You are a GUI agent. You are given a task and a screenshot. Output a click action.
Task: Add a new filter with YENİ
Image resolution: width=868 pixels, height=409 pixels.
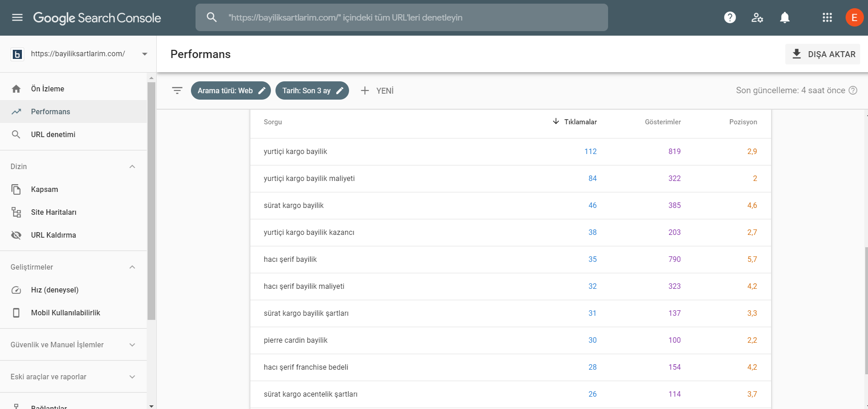pos(377,90)
